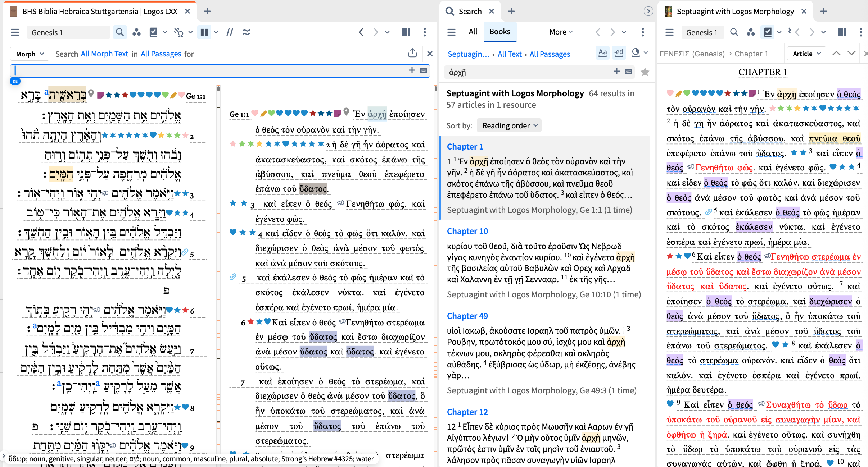
Task: Select the Books search tab
Action: coord(500,32)
